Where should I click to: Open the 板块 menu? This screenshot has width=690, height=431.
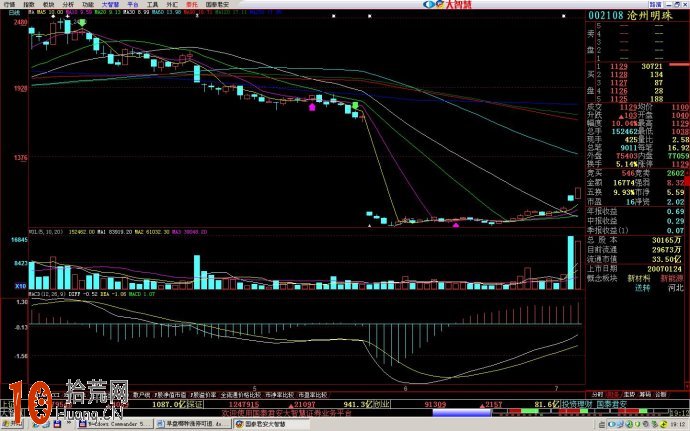click(48, 4)
